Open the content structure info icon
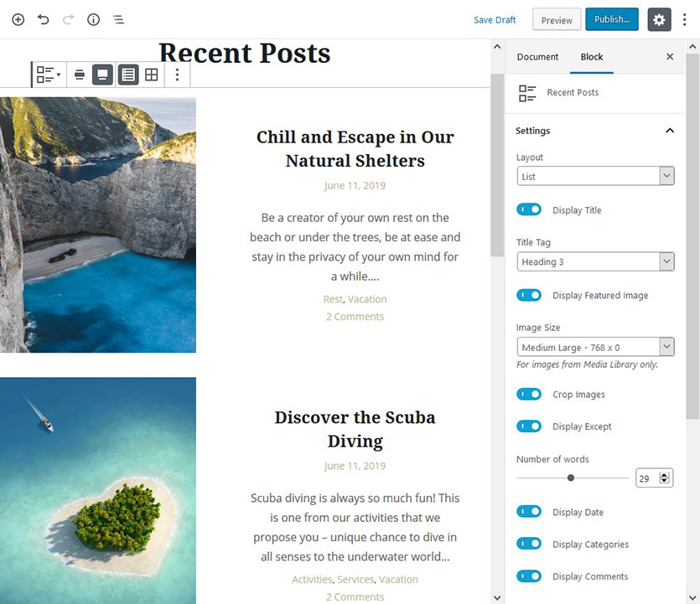The image size is (700, 604). [x=93, y=19]
